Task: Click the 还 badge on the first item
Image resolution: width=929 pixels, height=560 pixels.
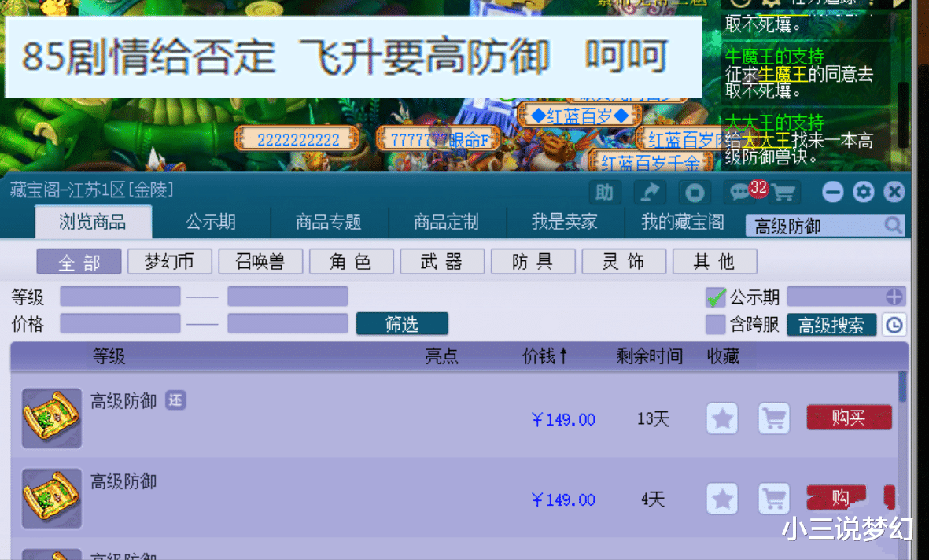Action: pyautogui.click(x=175, y=400)
